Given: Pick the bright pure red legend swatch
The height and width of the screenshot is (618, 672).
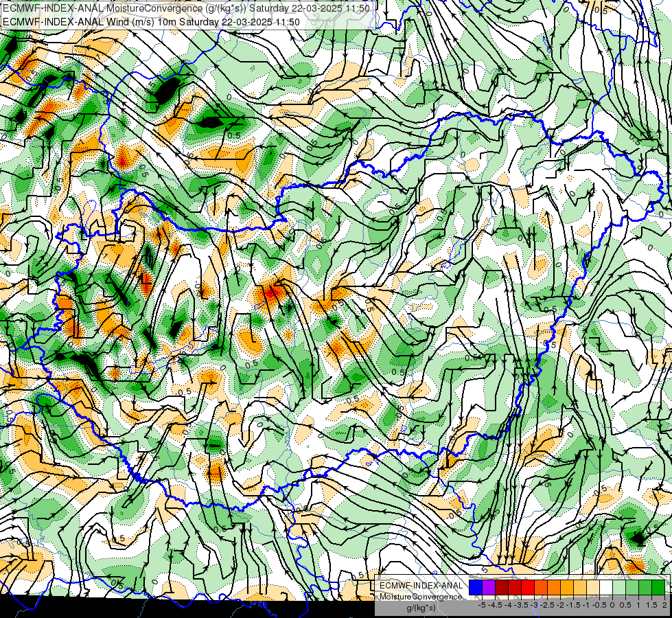Looking at the screenshot, I should [528, 587].
